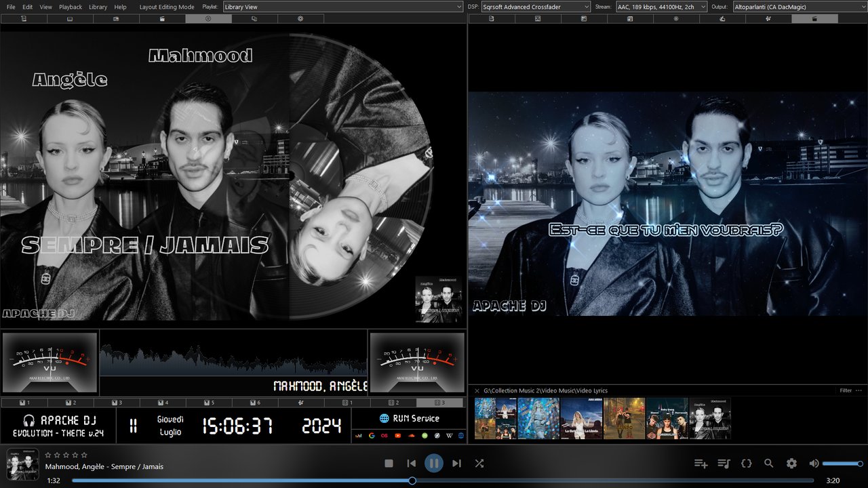This screenshot has height=488, width=868.
Task: Expand the DSP Sqrsoft Advanced Crossfader dropdown
Action: [x=536, y=7]
